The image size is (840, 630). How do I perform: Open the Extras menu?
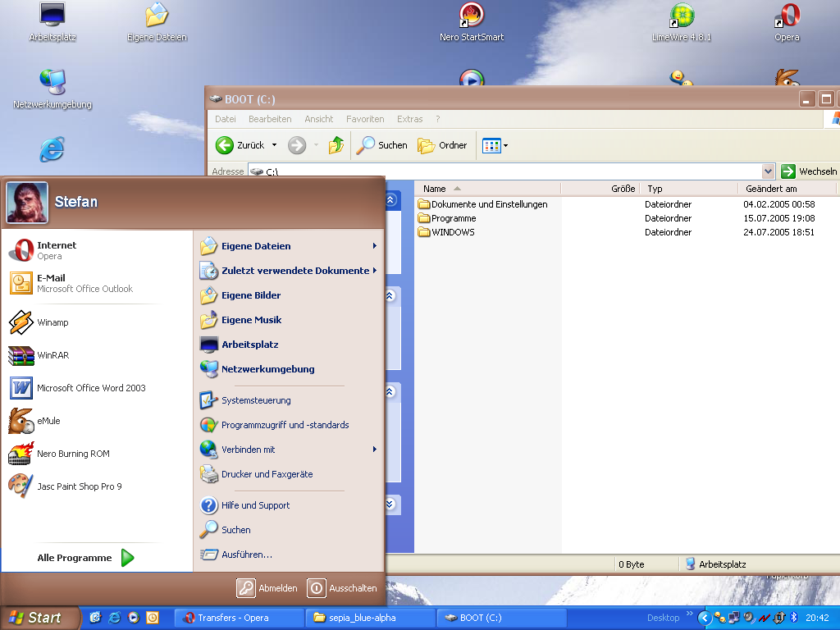tap(409, 119)
